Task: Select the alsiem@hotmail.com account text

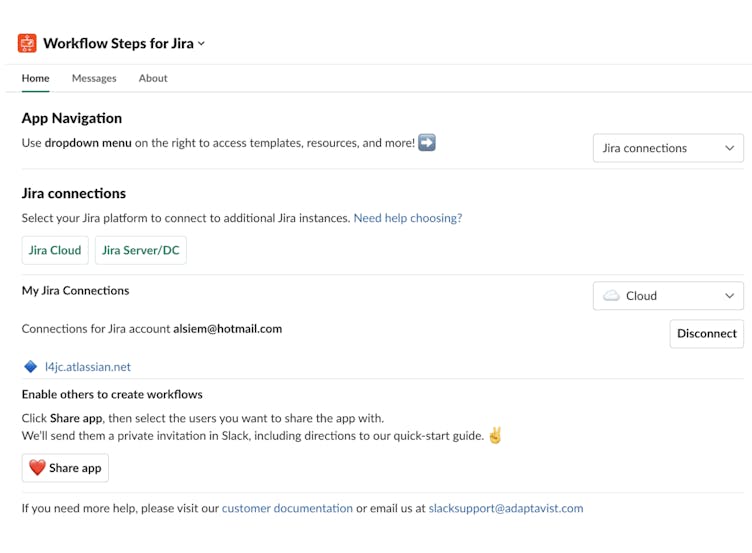Action: (228, 329)
